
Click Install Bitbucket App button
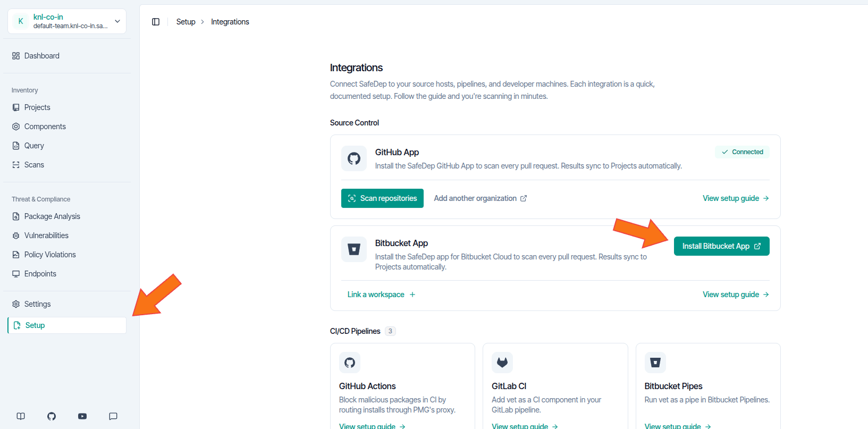[x=722, y=246]
